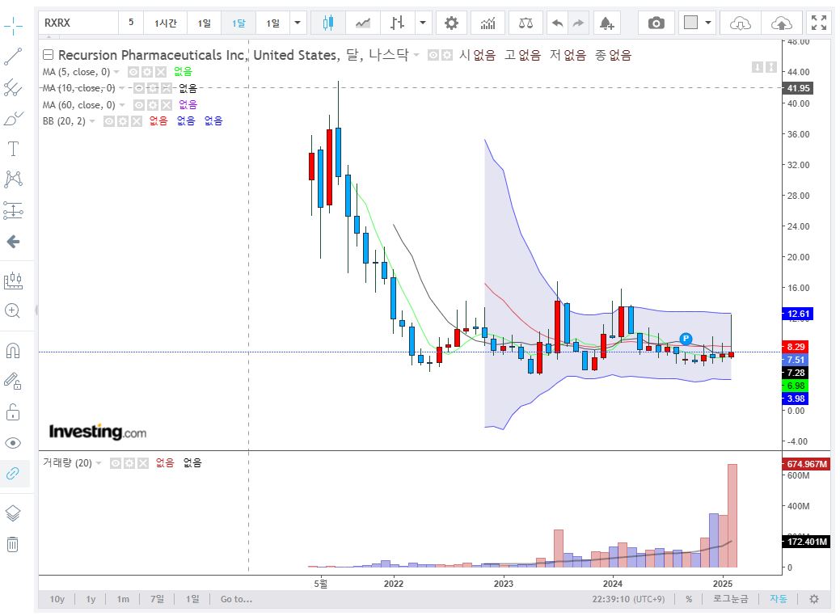
Task: Toggle stay in drawing mode pencil lock
Action: [13, 381]
